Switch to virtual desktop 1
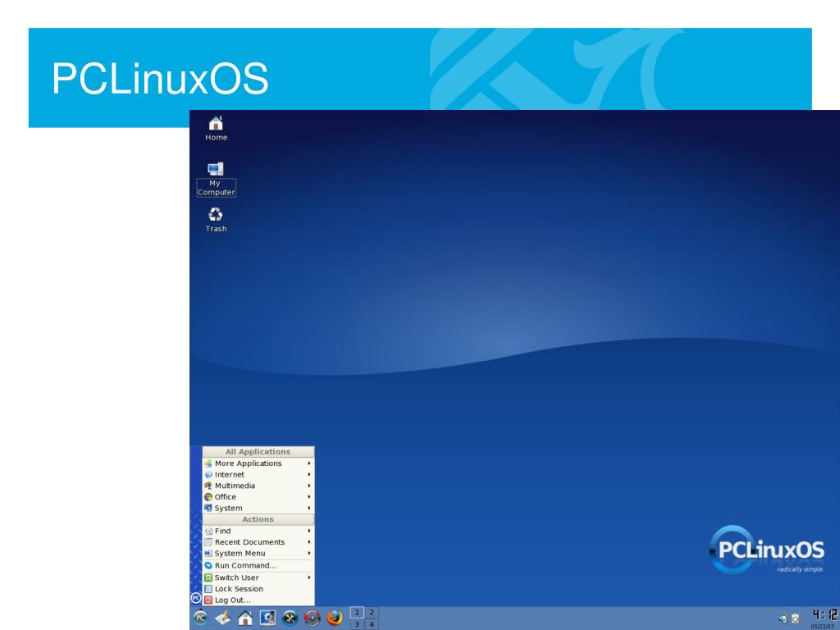This screenshot has width=840, height=630. coord(357,612)
